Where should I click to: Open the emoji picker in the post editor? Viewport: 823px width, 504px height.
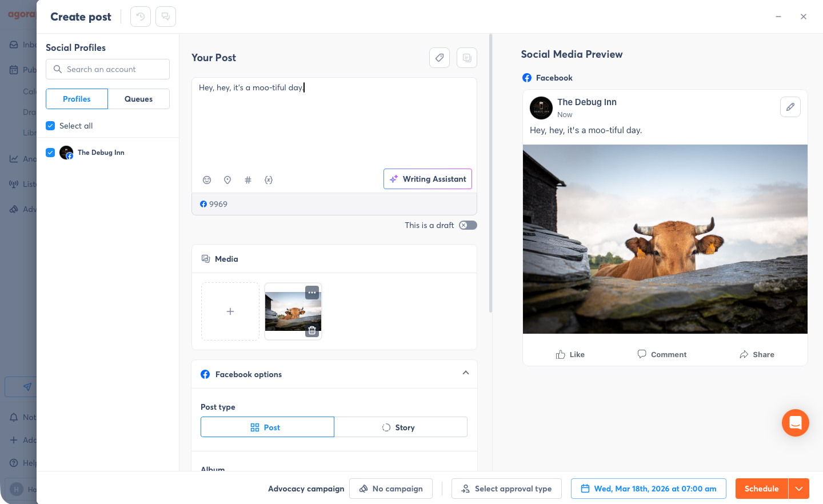pyautogui.click(x=207, y=179)
